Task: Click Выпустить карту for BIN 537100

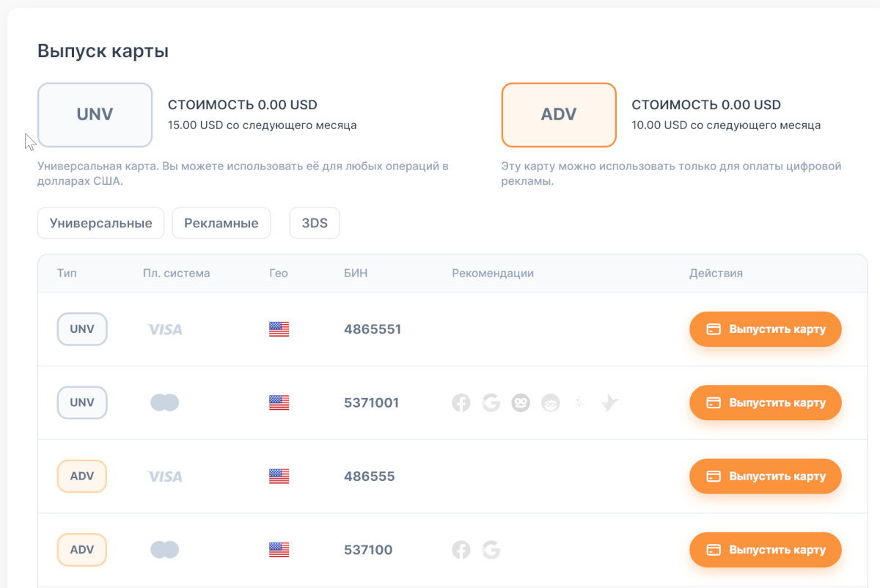Action: click(765, 550)
